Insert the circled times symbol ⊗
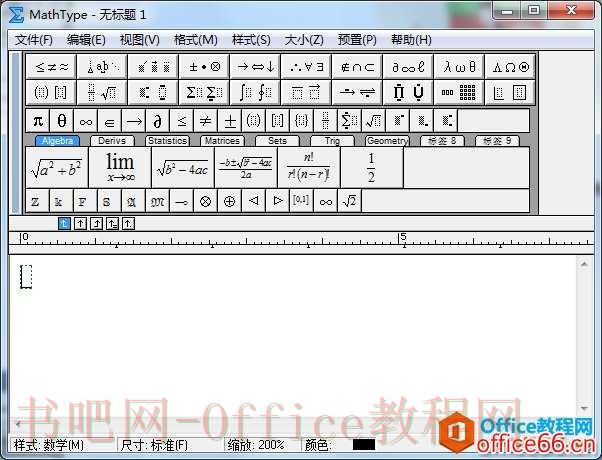The height and width of the screenshot is (460, 602). tap(205, 201)
